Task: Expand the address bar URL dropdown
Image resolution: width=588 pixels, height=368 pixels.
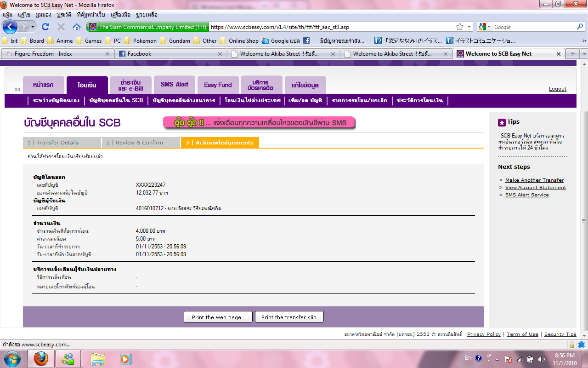Action: (x=469, y=27)
